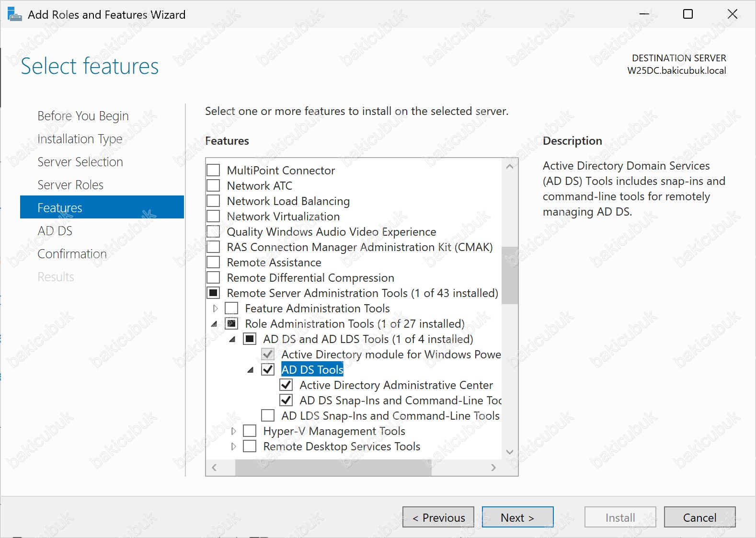Click Next to continue the wizard
This screenshot has height=538, width=756.
(517, 517)
